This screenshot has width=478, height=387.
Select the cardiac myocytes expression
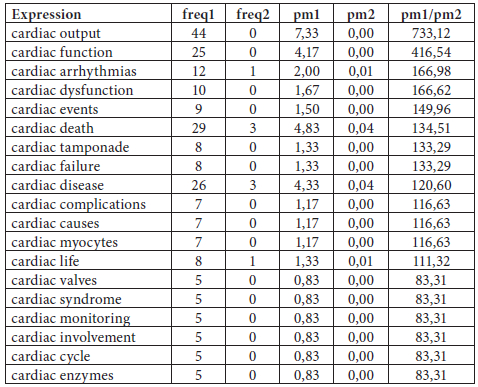click(64, 242)
